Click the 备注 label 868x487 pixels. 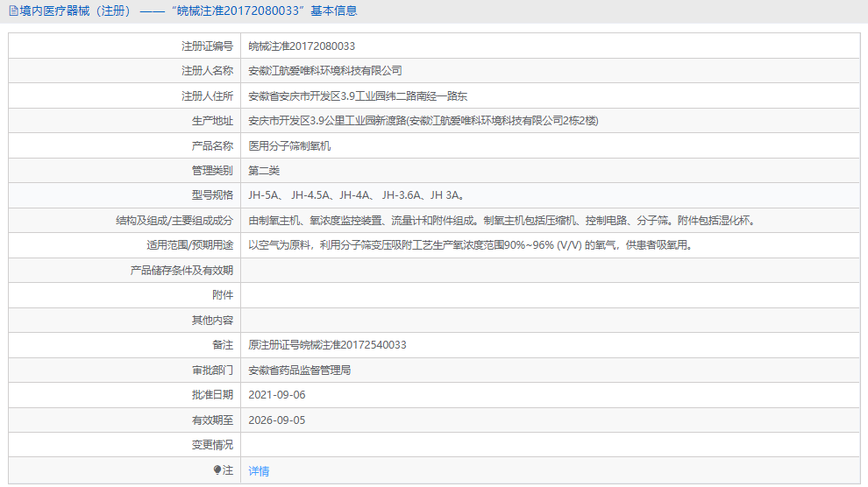(x=223, y=345)
